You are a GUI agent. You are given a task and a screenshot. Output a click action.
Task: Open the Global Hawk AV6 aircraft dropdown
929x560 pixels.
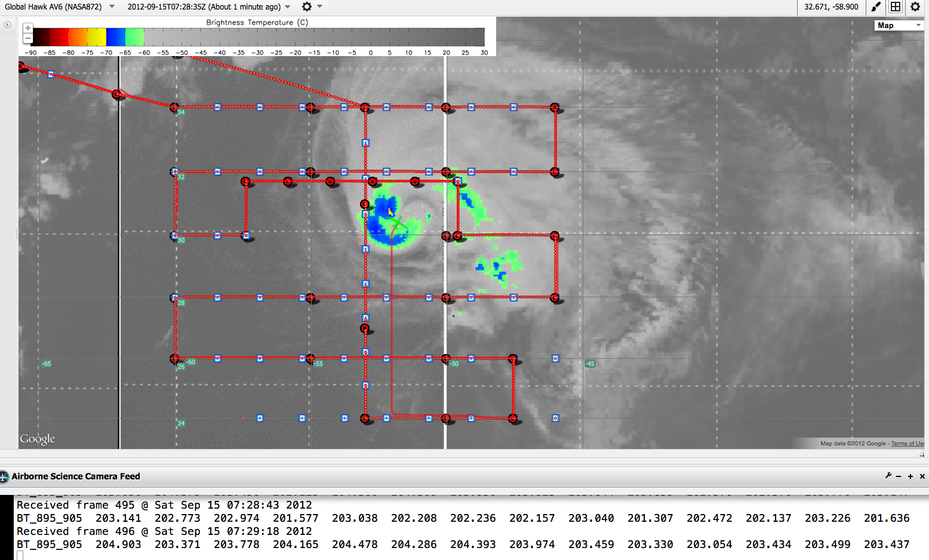coord(112,7)
